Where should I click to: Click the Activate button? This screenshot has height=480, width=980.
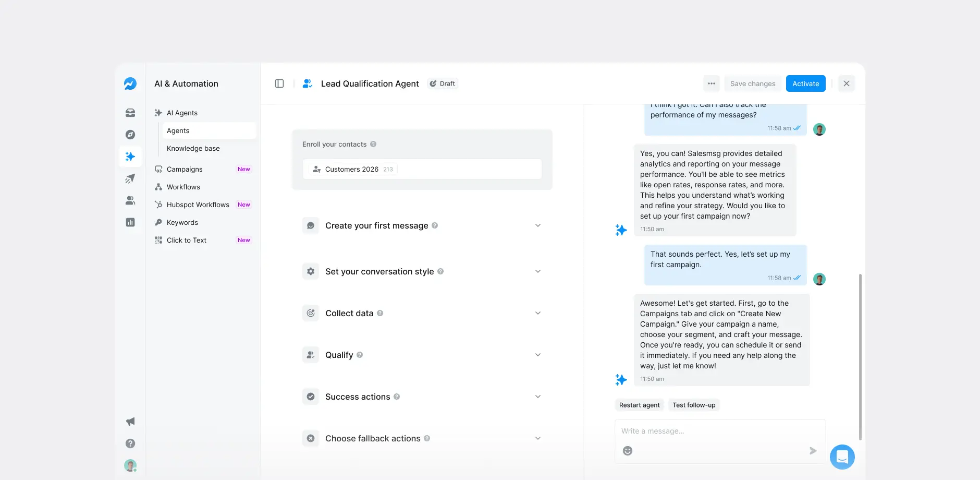pos(805,83)
